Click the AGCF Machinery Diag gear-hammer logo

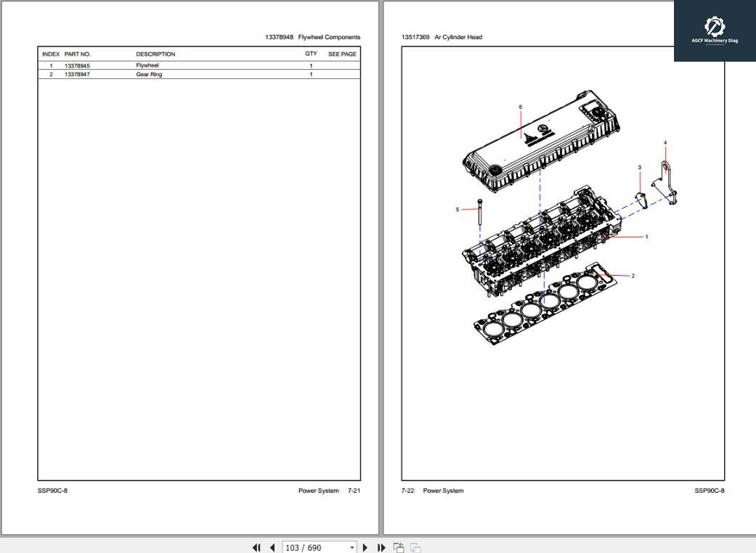(x=713, y=27)
